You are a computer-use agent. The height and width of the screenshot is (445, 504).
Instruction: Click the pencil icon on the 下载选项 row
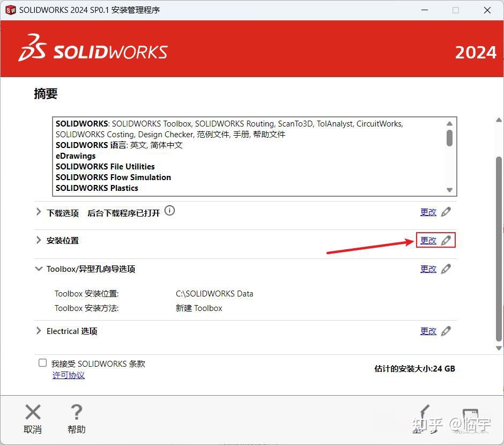tap(447, 211)
